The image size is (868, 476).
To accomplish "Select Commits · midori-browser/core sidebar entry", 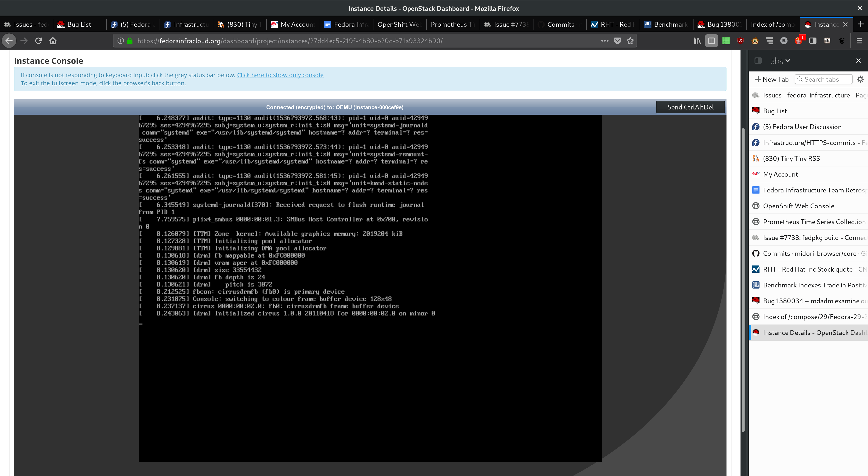I will coord(808,253).
